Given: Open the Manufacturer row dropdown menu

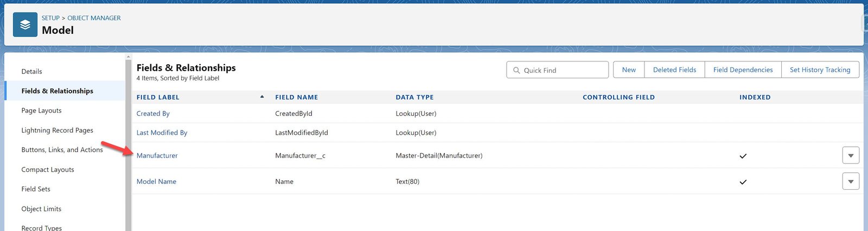Looking at the screenshot, I should pos(851,155).
